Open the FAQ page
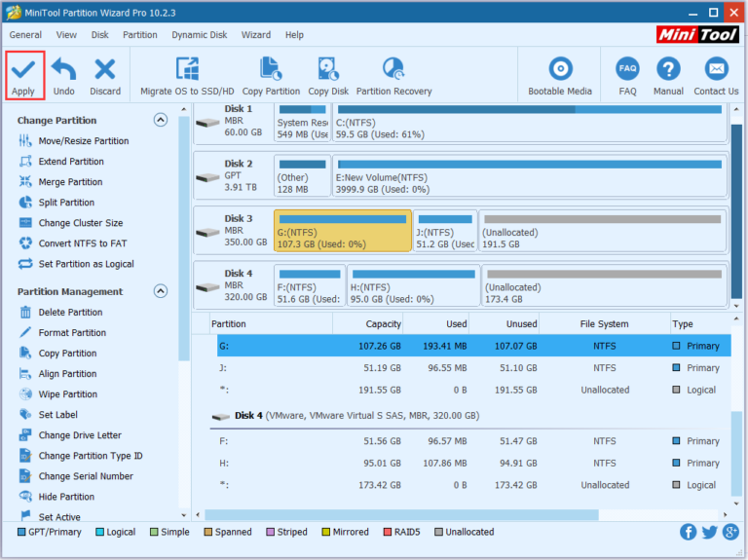748x560 pixels. click(627, 76)
